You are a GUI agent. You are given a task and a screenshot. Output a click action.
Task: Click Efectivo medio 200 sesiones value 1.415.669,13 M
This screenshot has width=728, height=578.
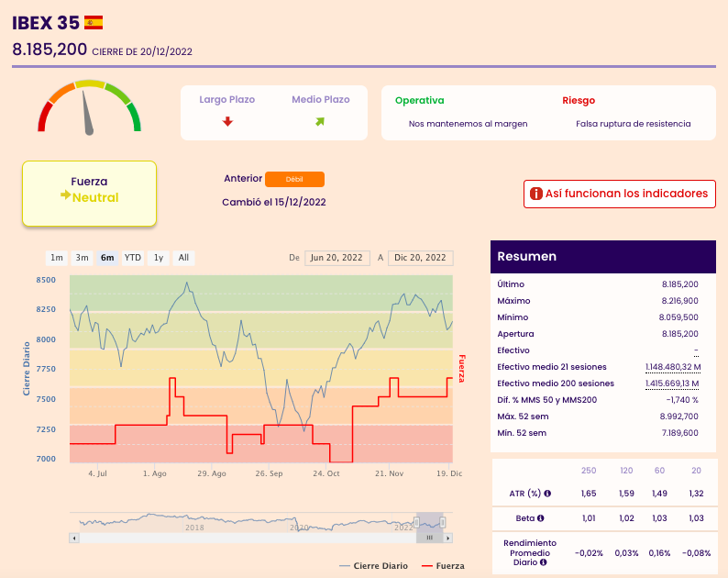[672, 383]
